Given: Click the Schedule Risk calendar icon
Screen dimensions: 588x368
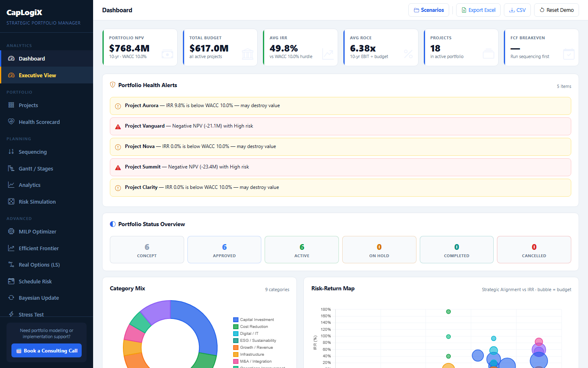Looking at the screenshot, I should click(x=11, y=281).
